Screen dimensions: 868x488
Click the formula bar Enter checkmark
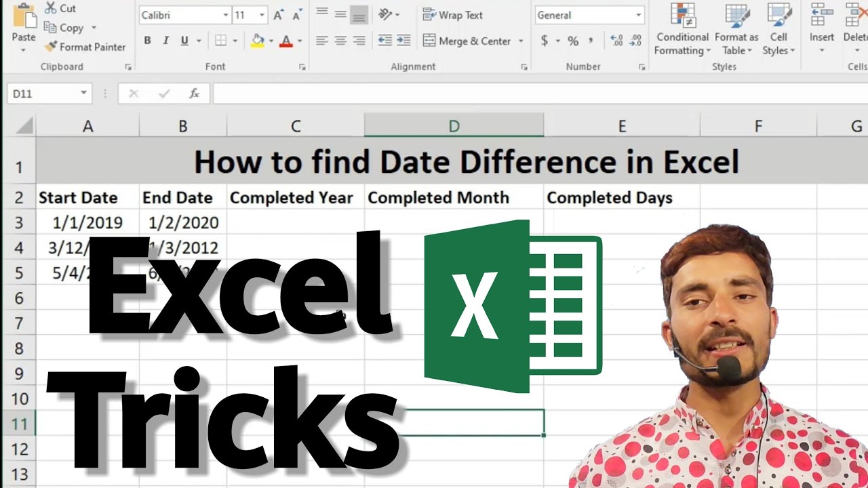coord(164,94)
